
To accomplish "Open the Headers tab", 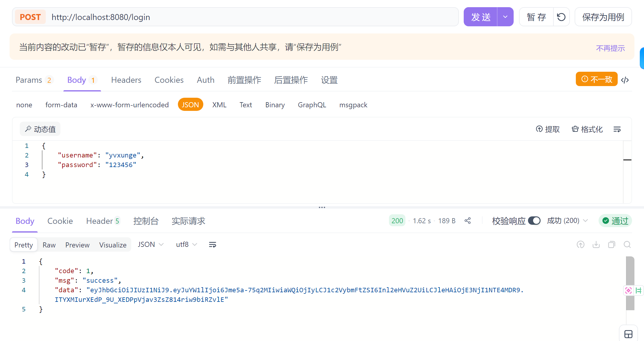I will click(126, 80).
